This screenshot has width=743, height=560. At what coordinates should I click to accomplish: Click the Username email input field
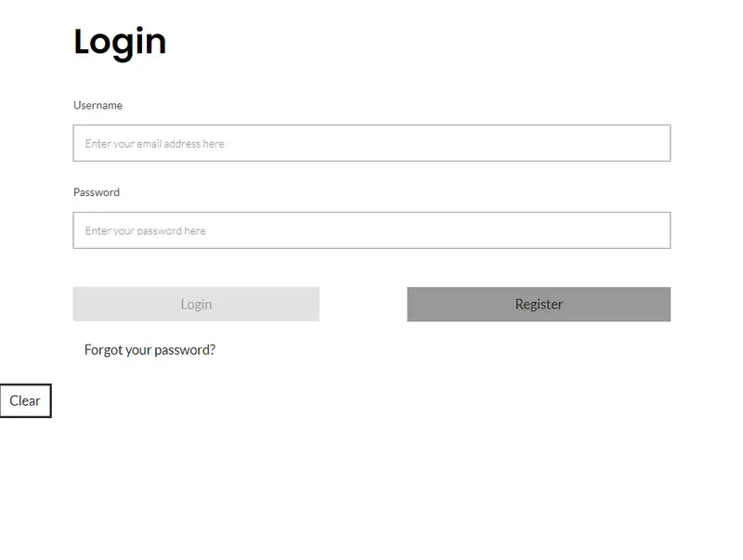(x=371, y=143)
